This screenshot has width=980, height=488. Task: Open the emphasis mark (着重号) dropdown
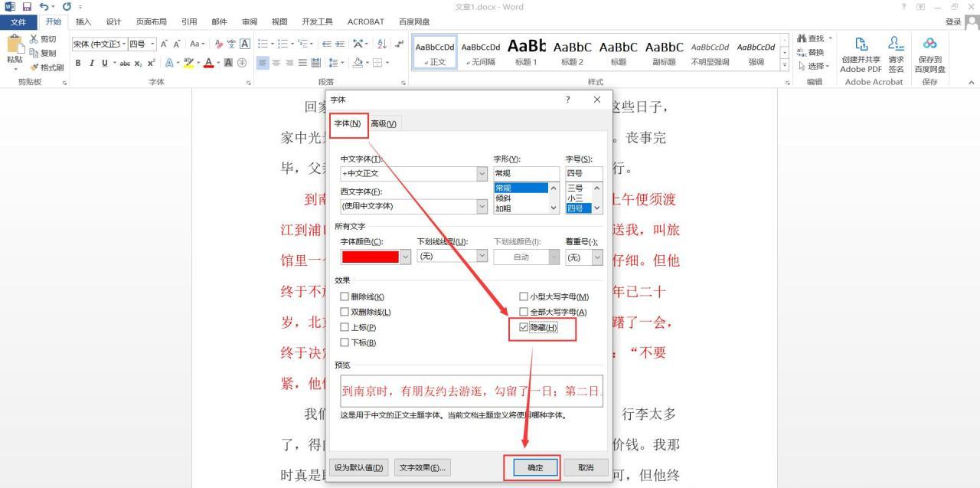point(597,257)
